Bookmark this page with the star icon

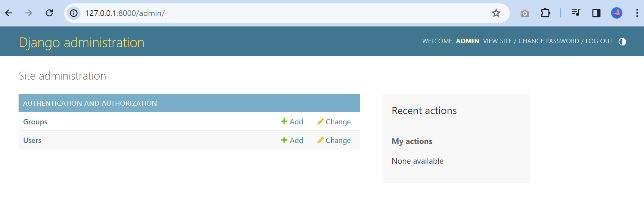(x=496, y=13)
